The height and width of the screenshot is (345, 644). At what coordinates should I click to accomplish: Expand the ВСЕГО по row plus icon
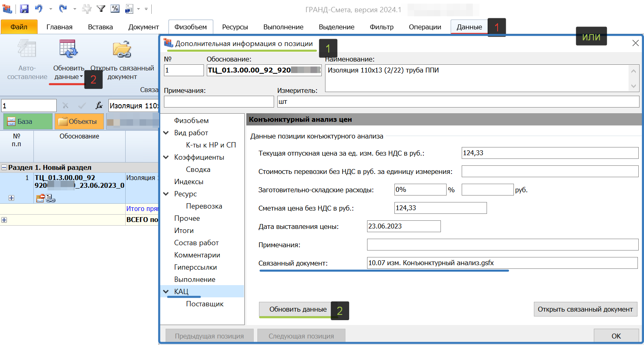pyautogui.click(x=4, y=220)
